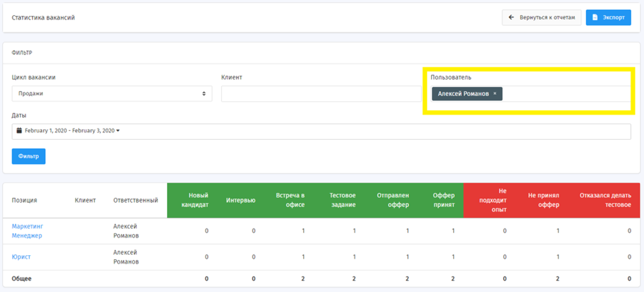Click Алексей Романов in the Юрист row

(x=126, y=257)
